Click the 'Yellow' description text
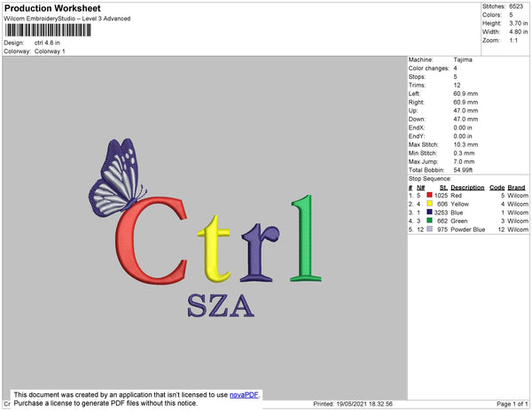 point(459,204)
